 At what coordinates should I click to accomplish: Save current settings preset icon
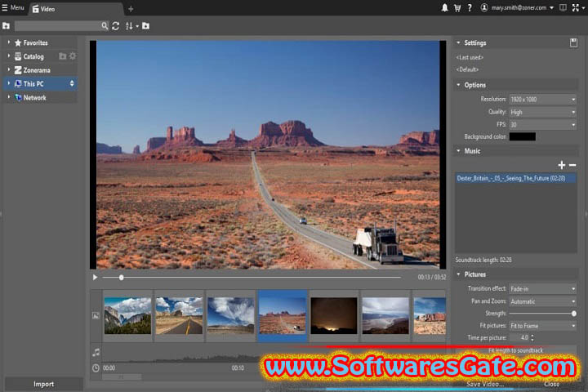click(x=573, y=42)
